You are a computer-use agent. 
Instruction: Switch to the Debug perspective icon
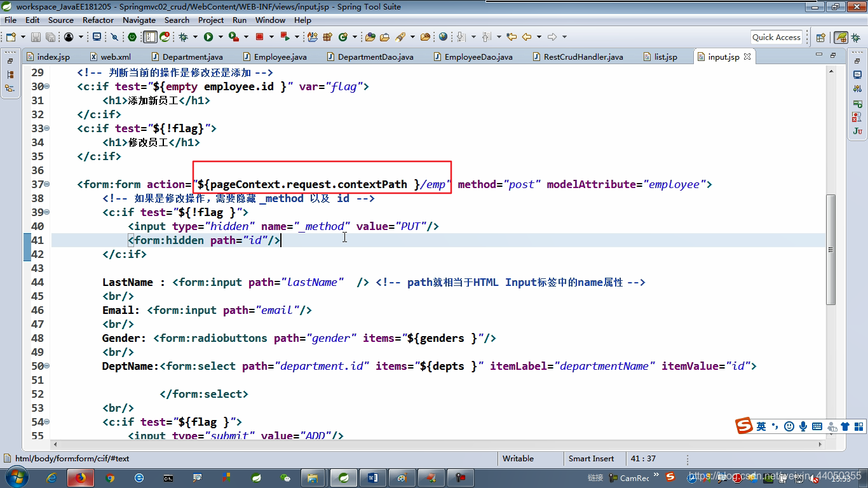point(855,37)
